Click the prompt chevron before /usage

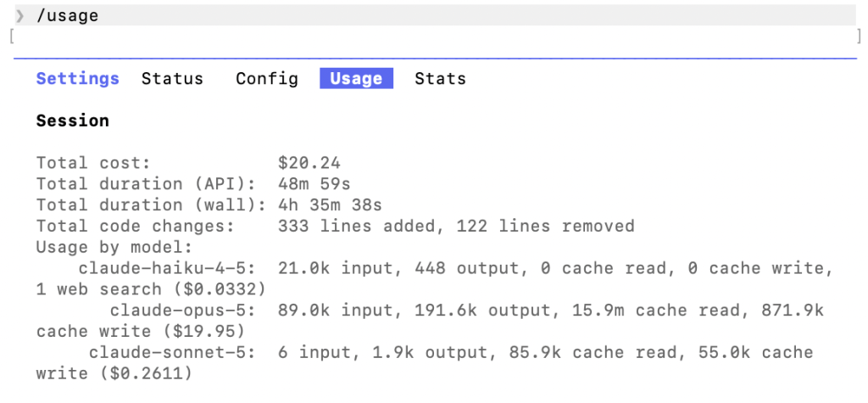20,15
